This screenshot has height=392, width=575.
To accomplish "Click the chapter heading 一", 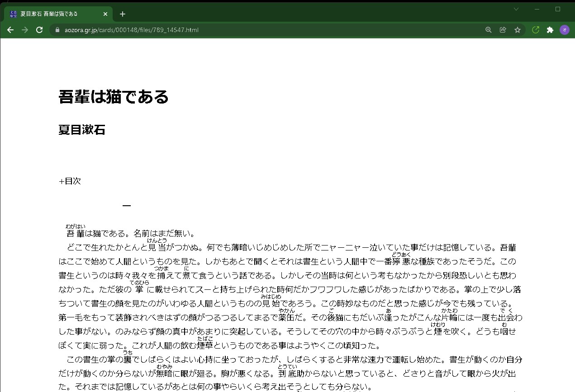I will pos(127,206).
